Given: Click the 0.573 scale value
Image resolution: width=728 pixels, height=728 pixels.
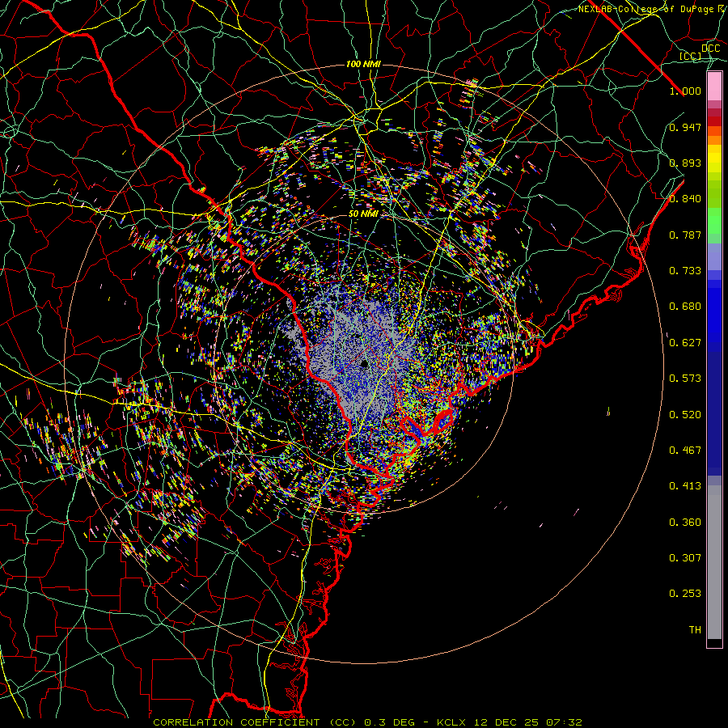Looking at the screenshot, I should [x=685, y=379].
